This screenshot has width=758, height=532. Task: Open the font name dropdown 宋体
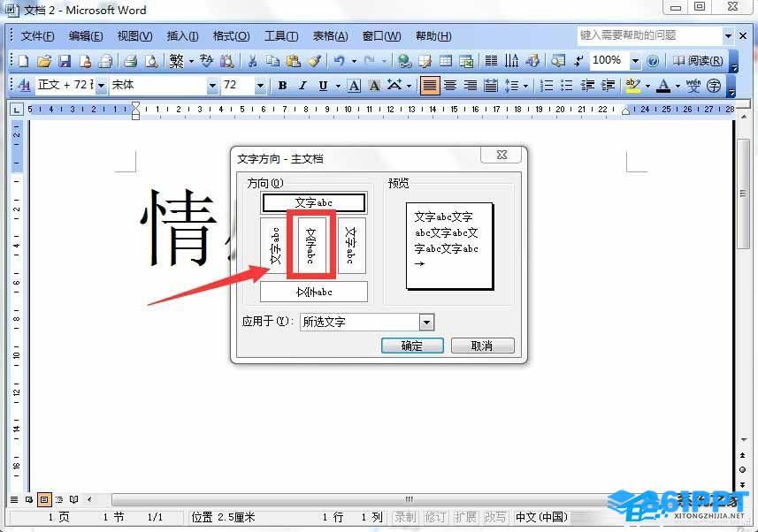[x=212, y=86]
